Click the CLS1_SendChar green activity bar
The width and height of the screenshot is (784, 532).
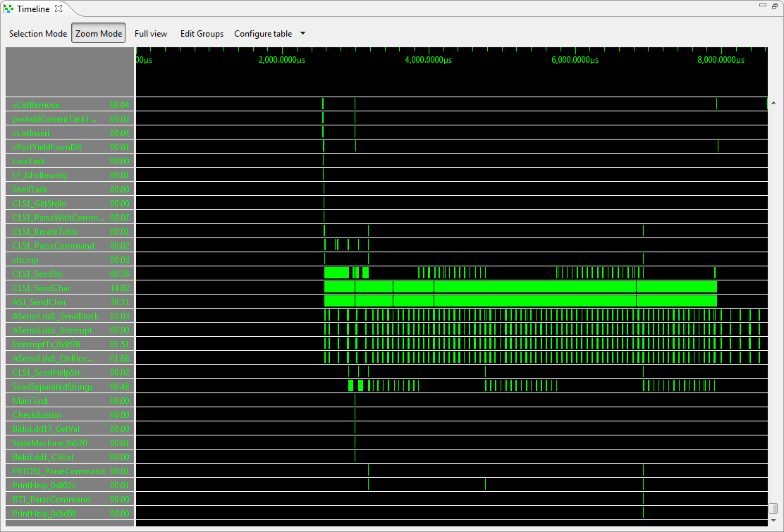tap(522, 287)
